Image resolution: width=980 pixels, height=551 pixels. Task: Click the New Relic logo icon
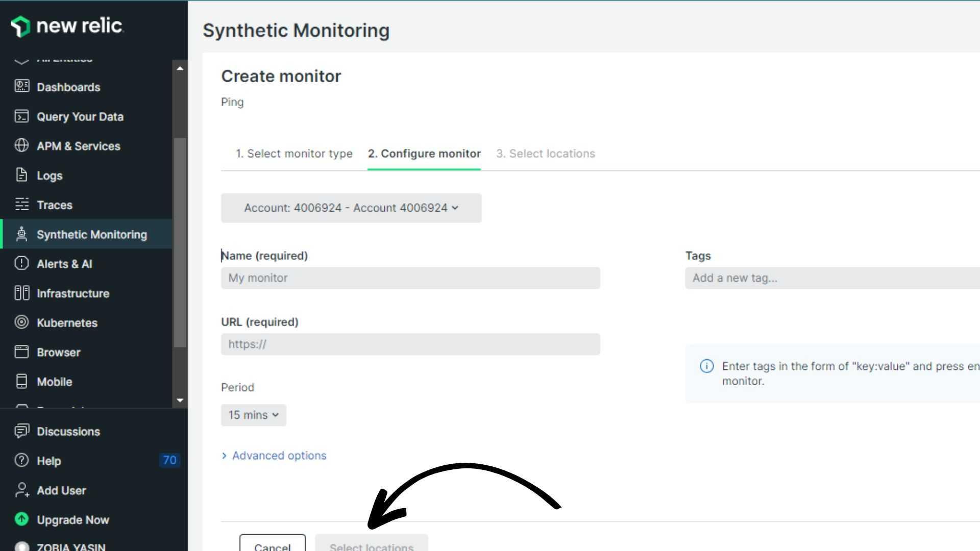[20, 26]
